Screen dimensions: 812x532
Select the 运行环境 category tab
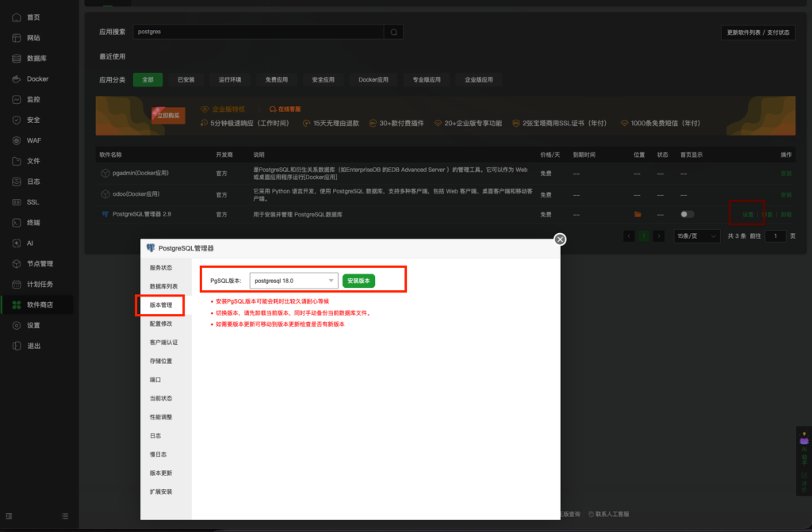(x=230, y=80)
